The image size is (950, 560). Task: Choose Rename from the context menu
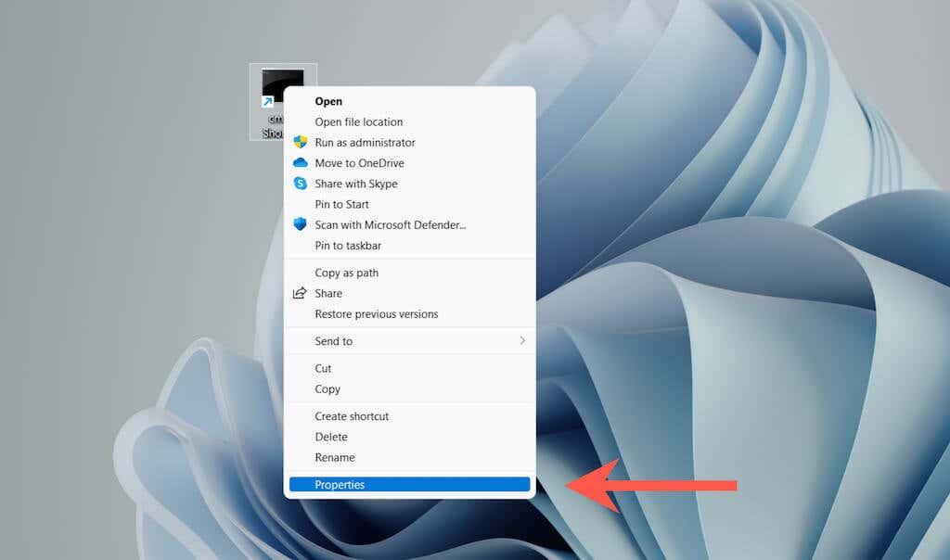(x=334, y=457)
